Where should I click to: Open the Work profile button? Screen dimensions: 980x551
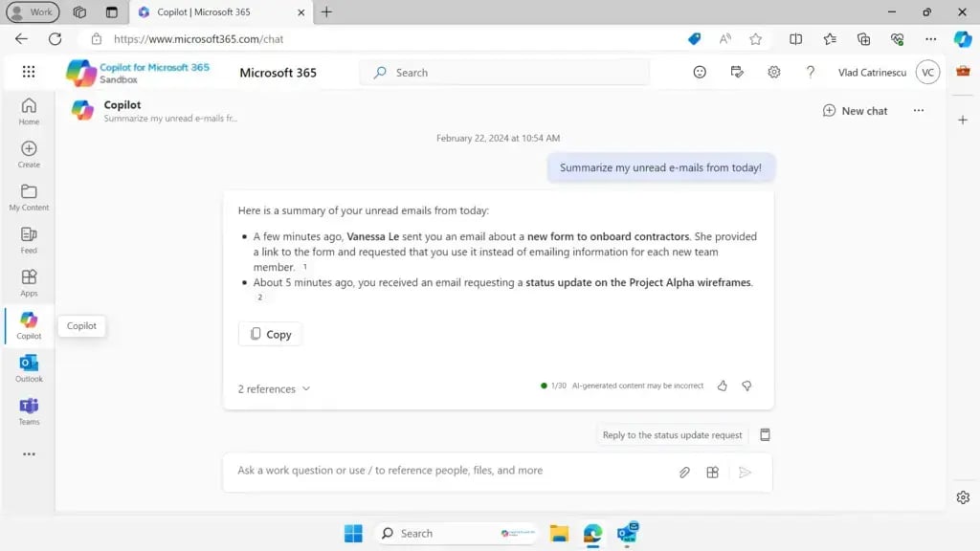pos(33,11)
